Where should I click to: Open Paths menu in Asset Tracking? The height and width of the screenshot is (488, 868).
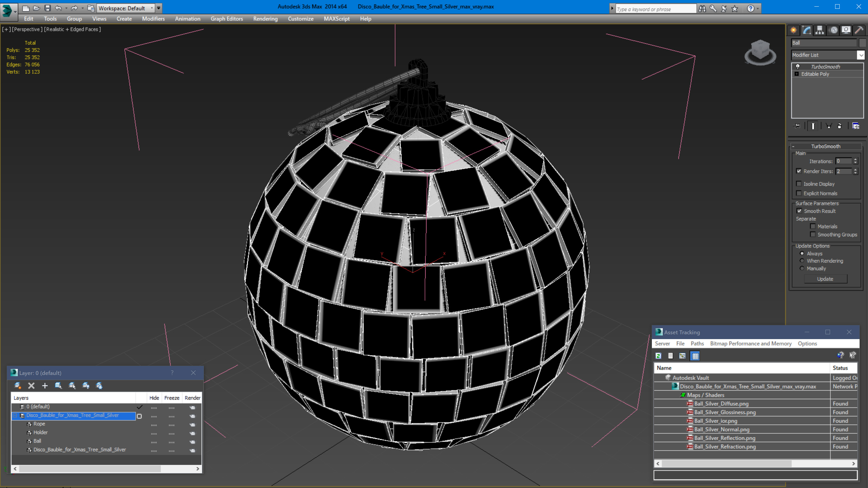click(697, 343)
